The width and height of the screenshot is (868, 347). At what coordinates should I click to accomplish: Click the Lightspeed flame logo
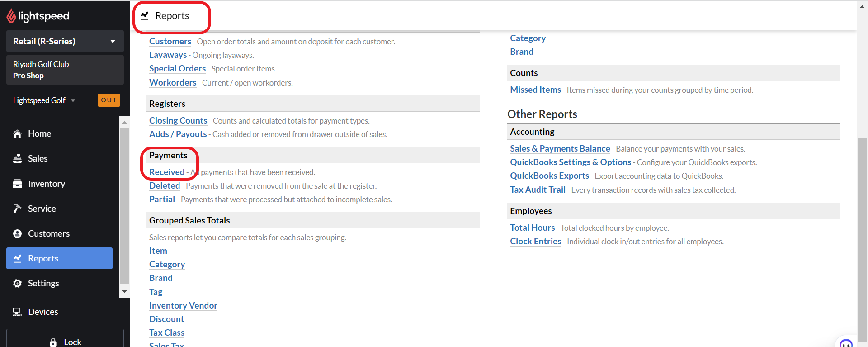point(11,16)
